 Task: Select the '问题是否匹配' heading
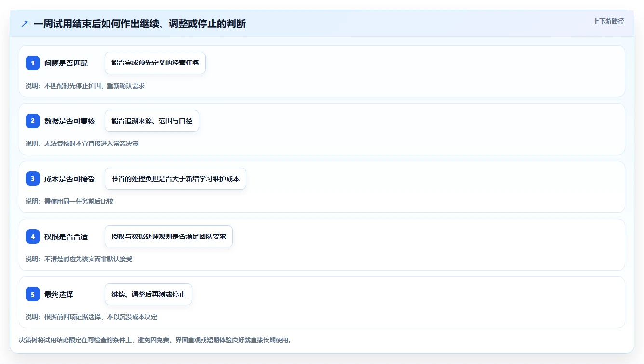[66, 63]
